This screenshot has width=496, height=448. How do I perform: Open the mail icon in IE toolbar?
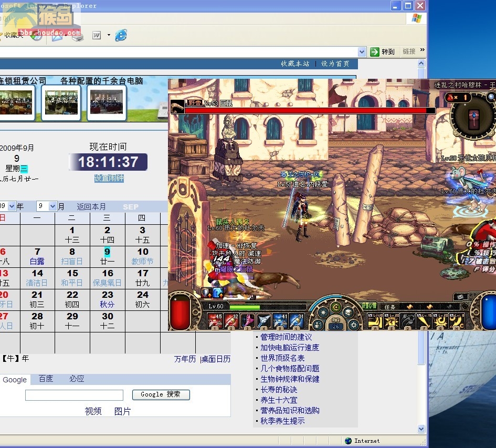(x=57, y=36)
